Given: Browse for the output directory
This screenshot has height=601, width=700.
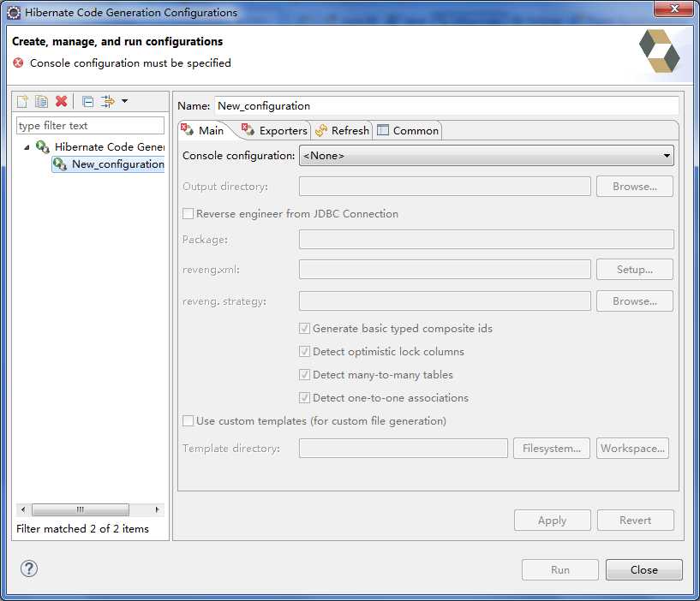Looking at the screenshot, I should (x=634, y=187).
